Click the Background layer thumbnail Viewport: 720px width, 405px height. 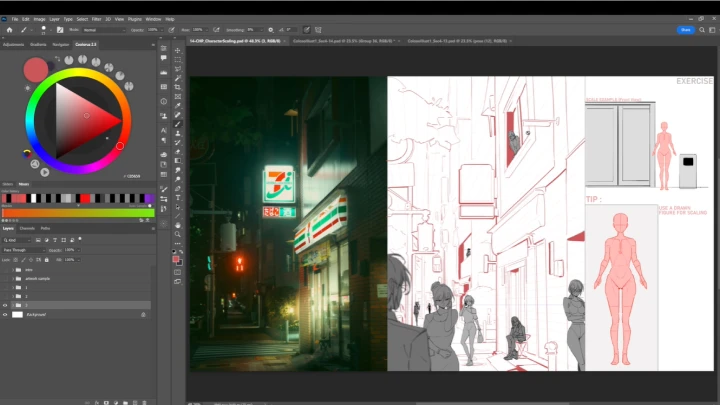coord(17,315)
